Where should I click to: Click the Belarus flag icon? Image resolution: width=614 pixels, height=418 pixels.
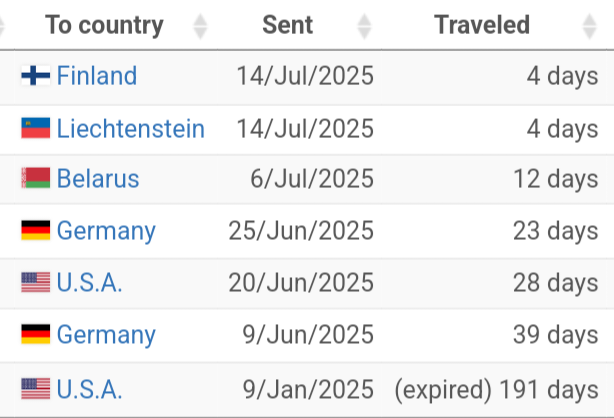click(36, 178)
